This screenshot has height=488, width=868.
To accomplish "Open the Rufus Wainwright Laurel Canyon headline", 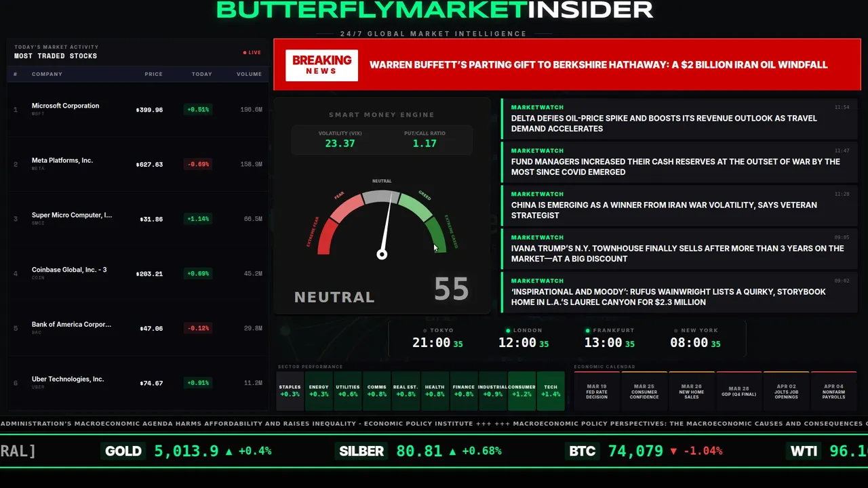I will pos(678,291).
